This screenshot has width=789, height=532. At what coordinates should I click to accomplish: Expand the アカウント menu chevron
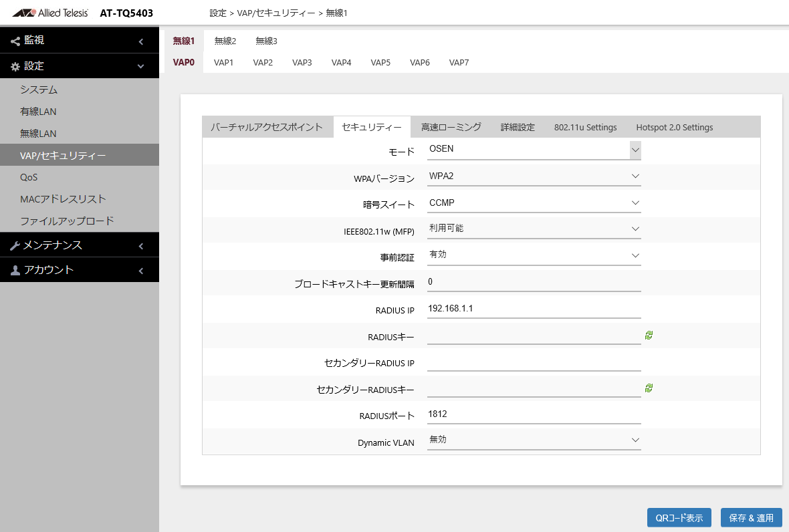click(x=141, y=271)
